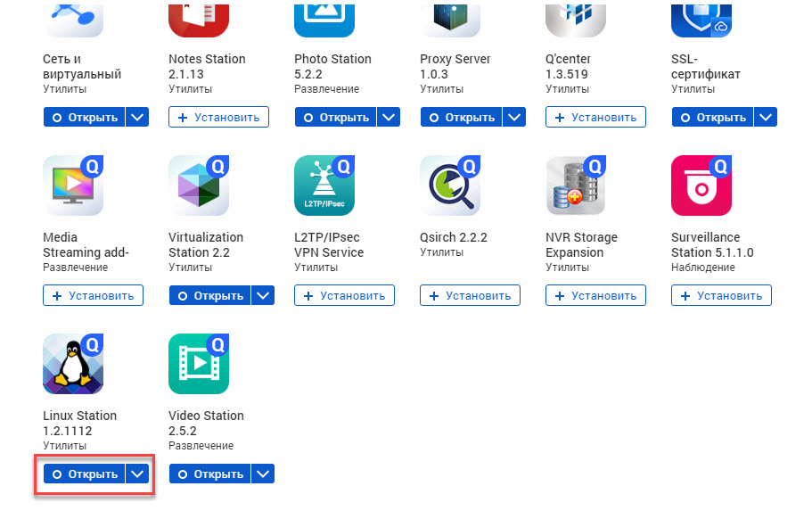Click the Наблюдение category under Surveillance Station

pyautogui.click(x=702, y=268)
